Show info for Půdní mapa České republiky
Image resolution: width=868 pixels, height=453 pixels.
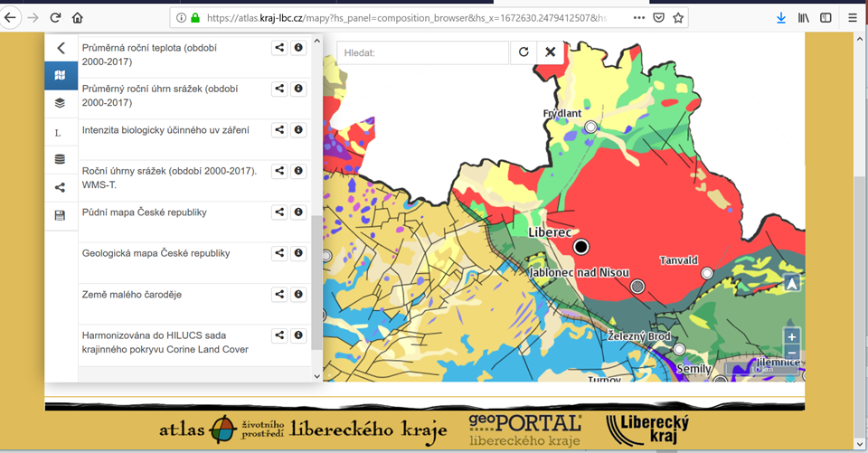(x=298, y=212)
